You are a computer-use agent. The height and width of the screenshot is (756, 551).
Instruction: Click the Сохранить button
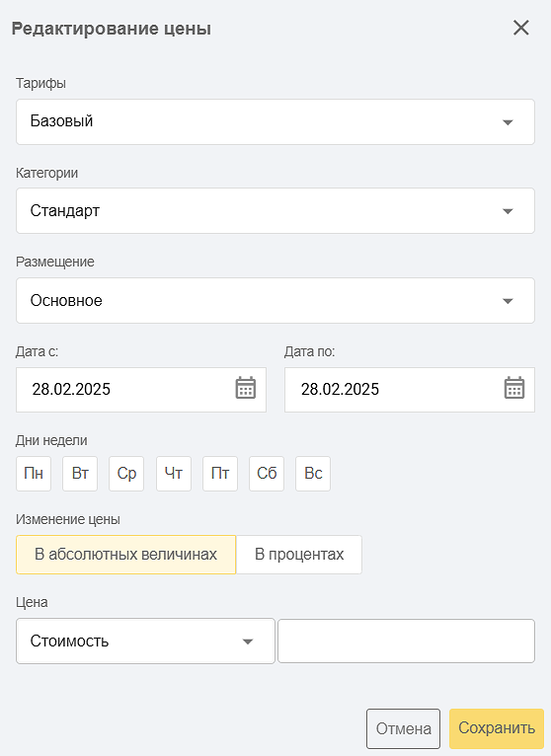click(x=497, y=728)
